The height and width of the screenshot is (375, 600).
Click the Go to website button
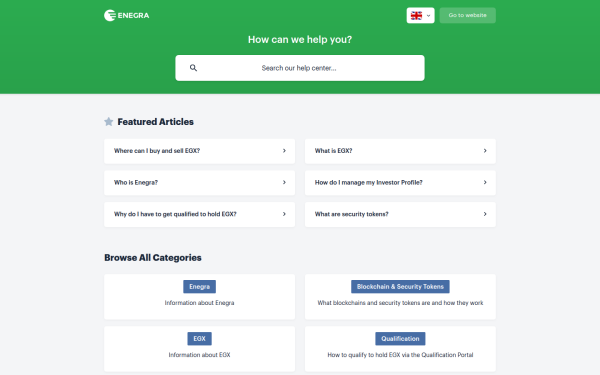(x=468, y=15)
